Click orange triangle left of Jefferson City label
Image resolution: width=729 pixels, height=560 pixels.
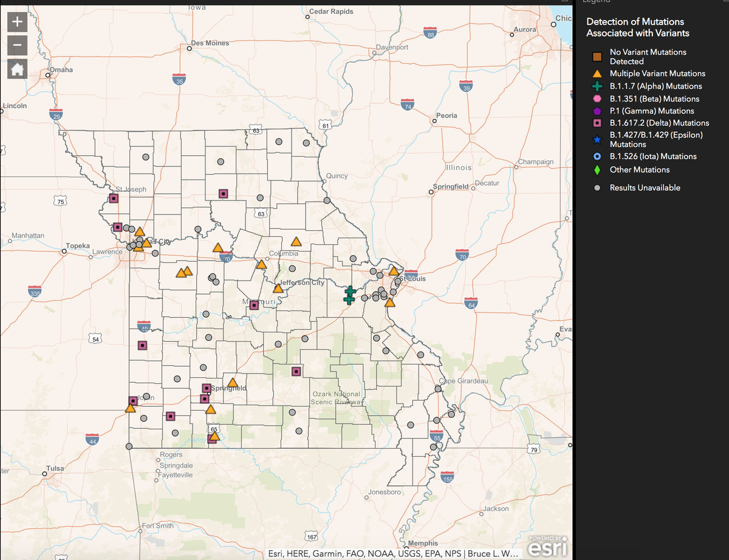[278, 289]
